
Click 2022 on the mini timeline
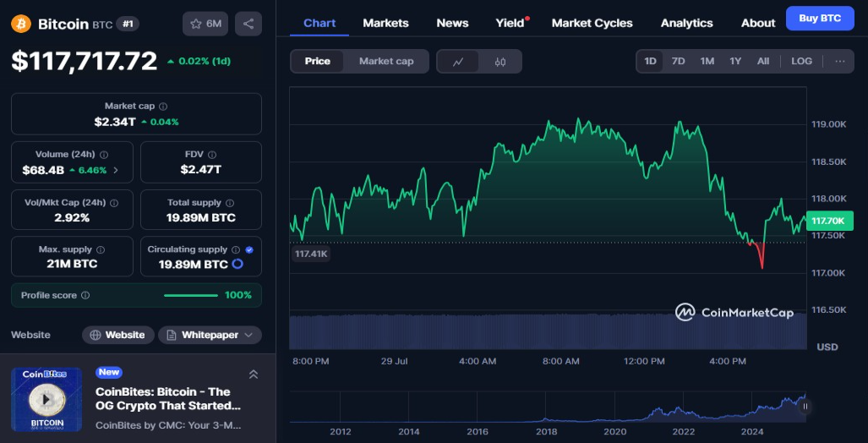pos(683,432)
